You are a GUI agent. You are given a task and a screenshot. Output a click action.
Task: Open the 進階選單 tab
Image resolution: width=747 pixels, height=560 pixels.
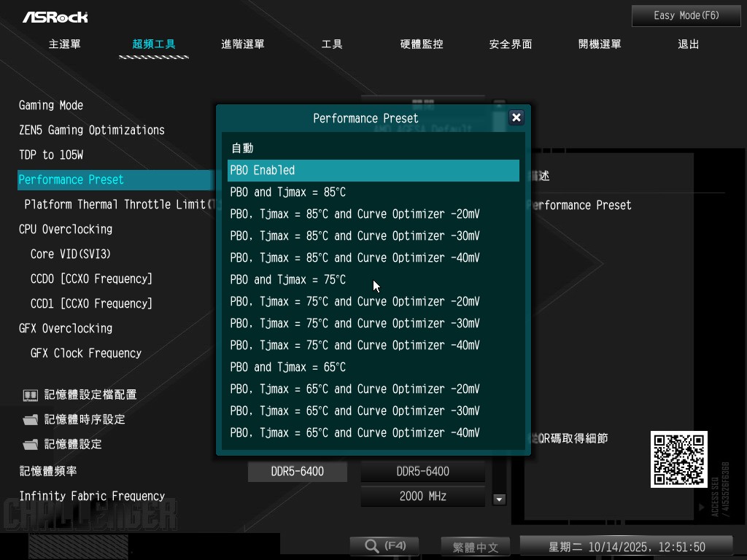tap(243, 44)
